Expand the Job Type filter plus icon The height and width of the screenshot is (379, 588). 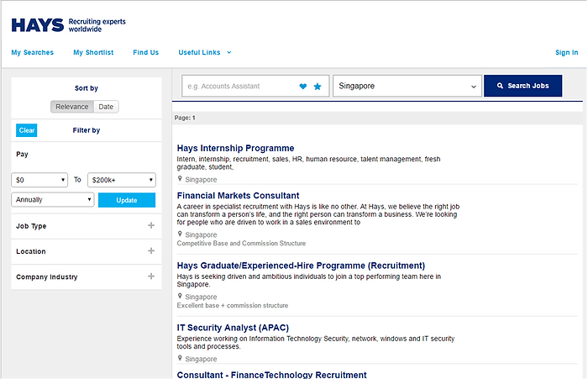pyautogui.click(x=151, y=225)
